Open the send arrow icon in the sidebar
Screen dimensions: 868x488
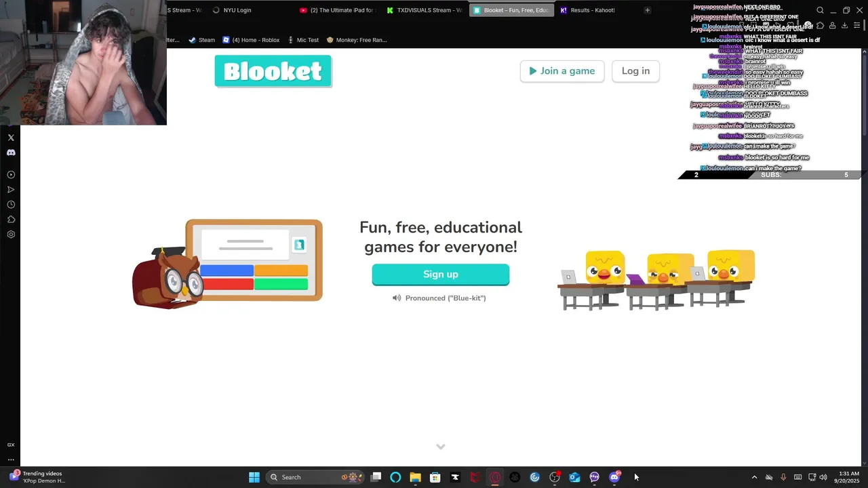tap(11, 190)
